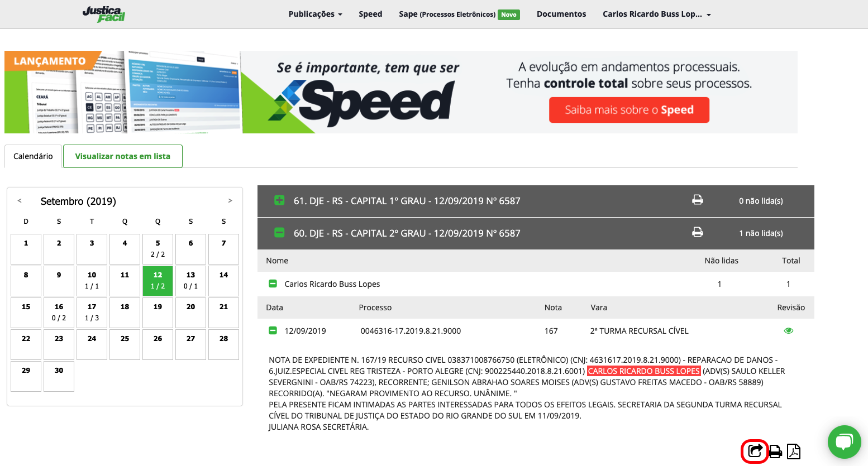Click the Processo column header
The height and width of the screenshot is (466, 868).
tap(375, 308)
